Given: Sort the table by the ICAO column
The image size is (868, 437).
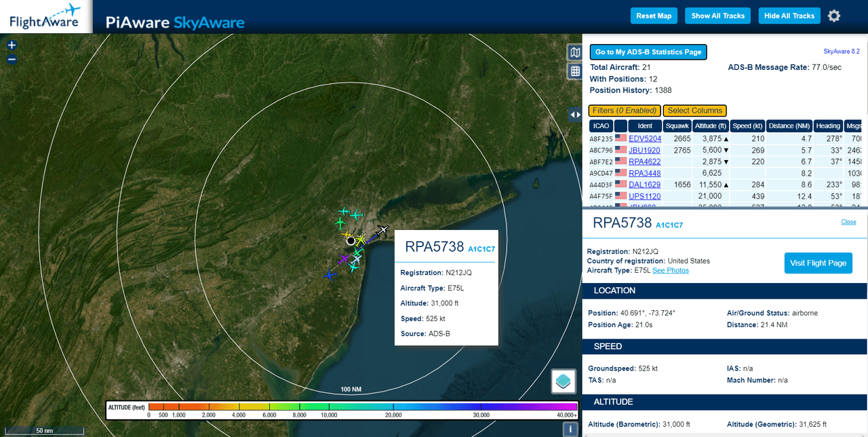Looking at the screenshot, I should [601, 126].
